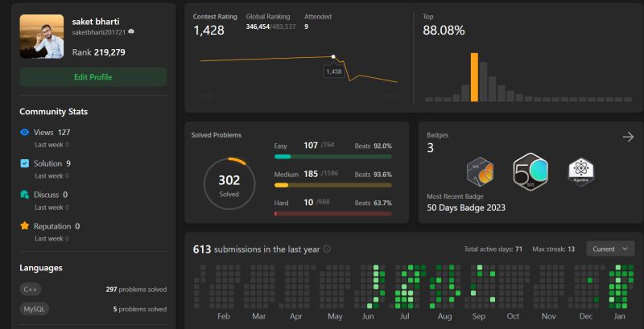Click the Reputation 0 label
Viewport: 644px width, 329px height.
(56, 226)
